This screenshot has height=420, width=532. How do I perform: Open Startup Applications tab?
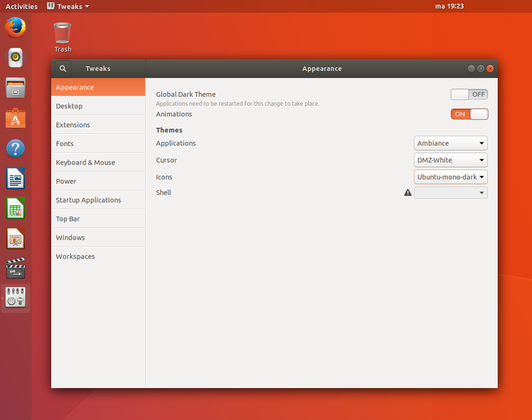coord(98,200)
